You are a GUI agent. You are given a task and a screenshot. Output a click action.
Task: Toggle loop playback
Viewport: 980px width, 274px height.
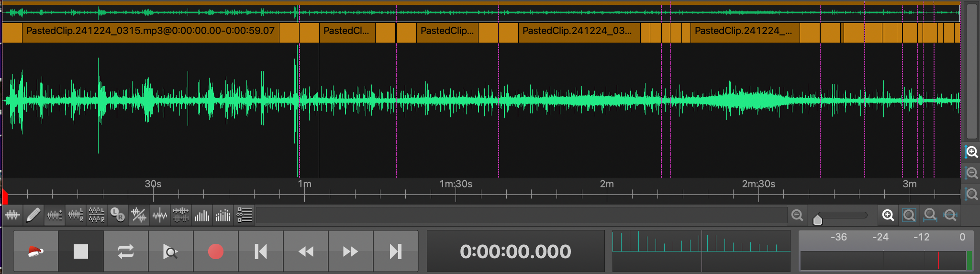tap(126, 251)
